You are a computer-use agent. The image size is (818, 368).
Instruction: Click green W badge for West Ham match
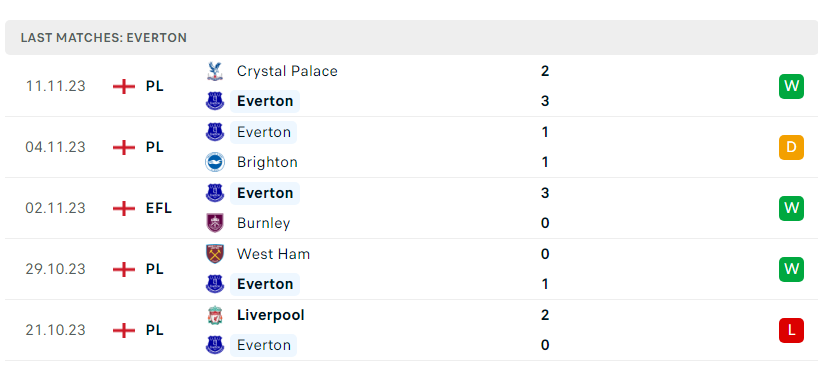click(x=791, y=269)
